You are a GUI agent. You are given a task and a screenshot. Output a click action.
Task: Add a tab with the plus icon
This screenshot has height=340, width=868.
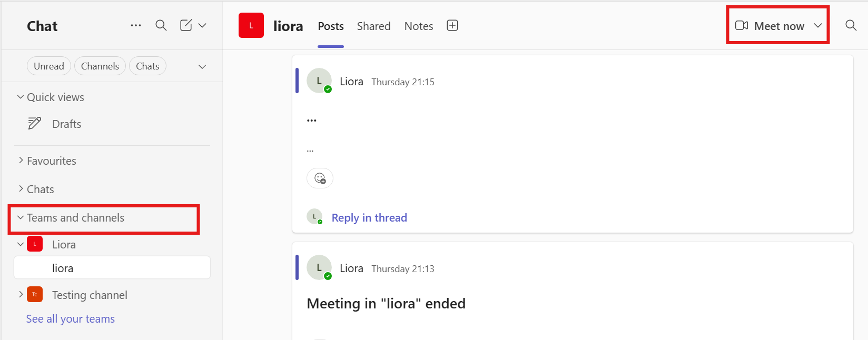point(452,26)
